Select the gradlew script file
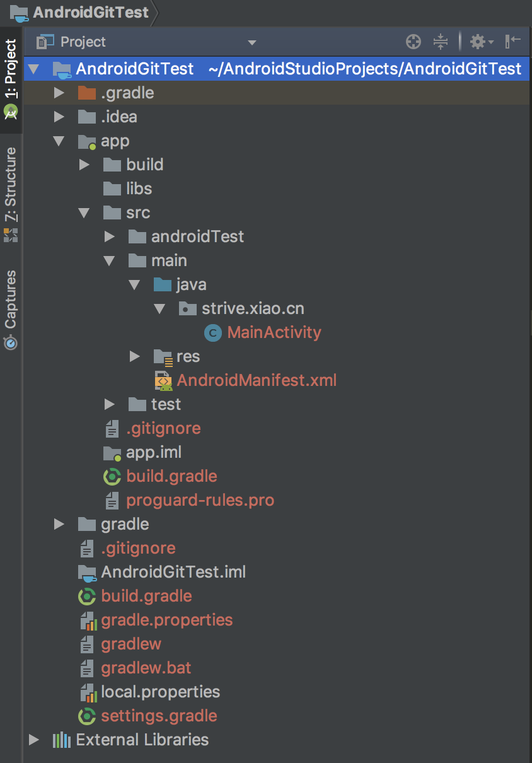Image resolution: width=532 pixels, height=763 pixels. coord(131,644)
